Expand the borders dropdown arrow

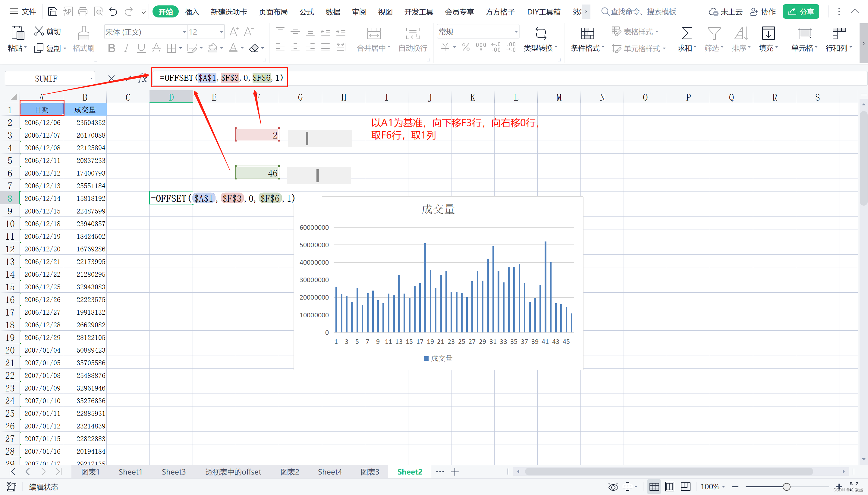point(180,48)
